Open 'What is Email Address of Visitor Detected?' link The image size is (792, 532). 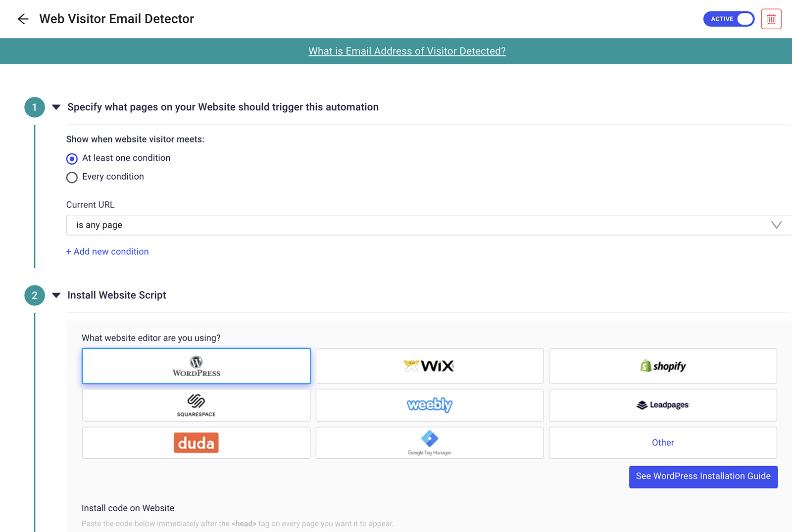click(407, 51)
